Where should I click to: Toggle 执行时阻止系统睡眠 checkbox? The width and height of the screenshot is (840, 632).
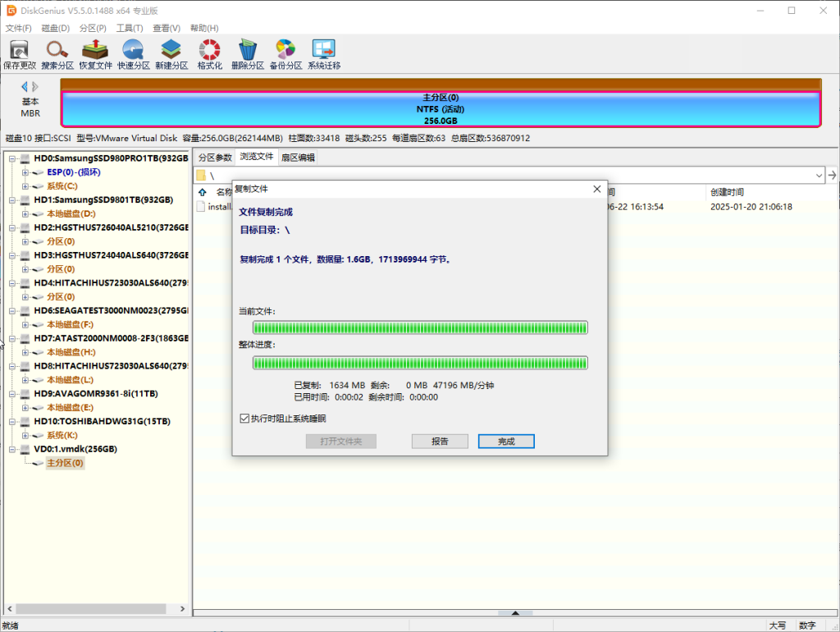click(244, 419)
